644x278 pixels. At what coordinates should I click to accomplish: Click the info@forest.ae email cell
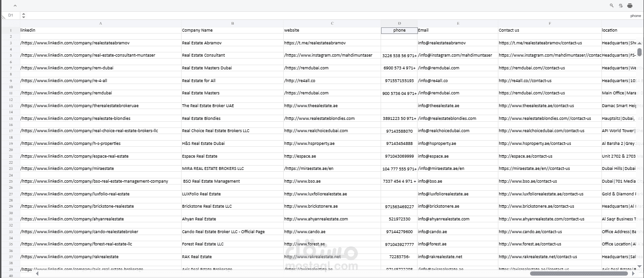pyautogui.click(x=458, y=244)
